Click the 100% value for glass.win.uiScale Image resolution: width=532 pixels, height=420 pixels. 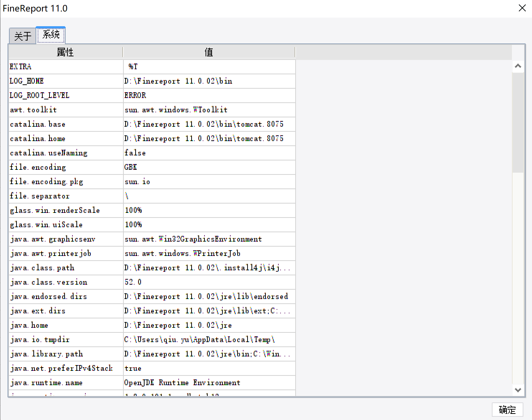pos(133,225)
